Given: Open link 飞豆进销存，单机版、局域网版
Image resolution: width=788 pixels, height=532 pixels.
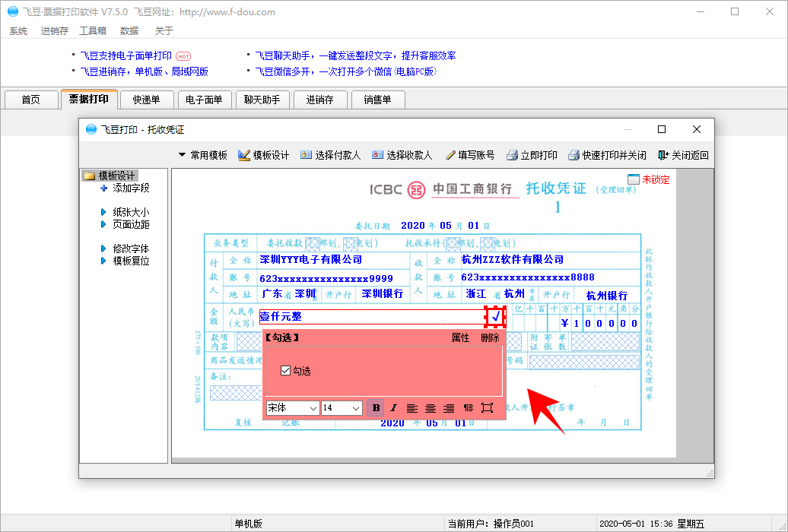Looking at the screenshot, I should [x=145, y=72].
